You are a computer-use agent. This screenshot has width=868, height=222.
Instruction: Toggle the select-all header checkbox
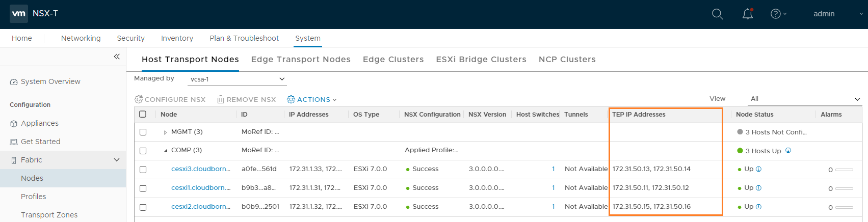tap(143, 114)
